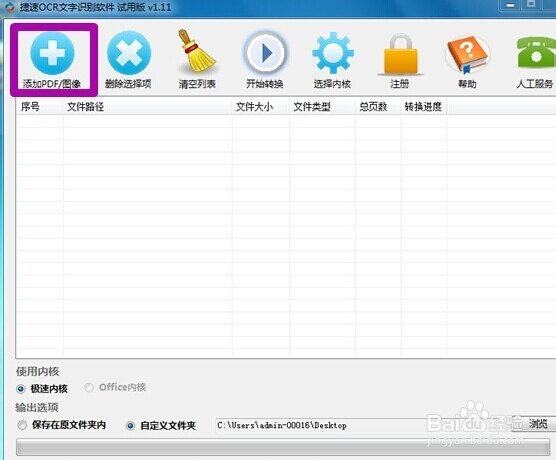Choose 自定义文件夹 output option

130,426
